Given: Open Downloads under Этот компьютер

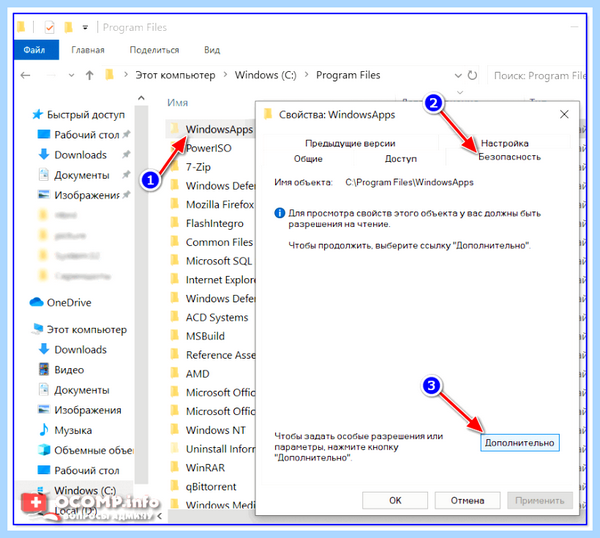Looking at the screenshot, I should point(73,349).
